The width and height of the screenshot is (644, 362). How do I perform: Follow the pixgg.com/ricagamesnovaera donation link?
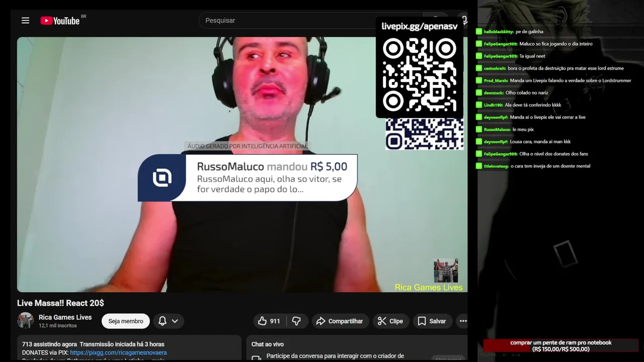pyautogui.click(x=118, y=352)
